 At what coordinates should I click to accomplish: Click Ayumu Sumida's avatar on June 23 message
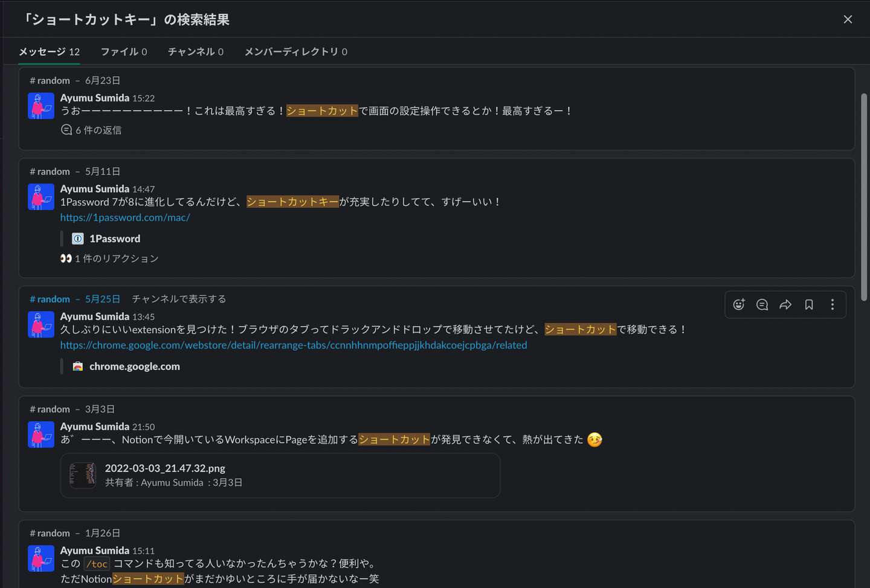pyautogui.click(x=41, y=106)
